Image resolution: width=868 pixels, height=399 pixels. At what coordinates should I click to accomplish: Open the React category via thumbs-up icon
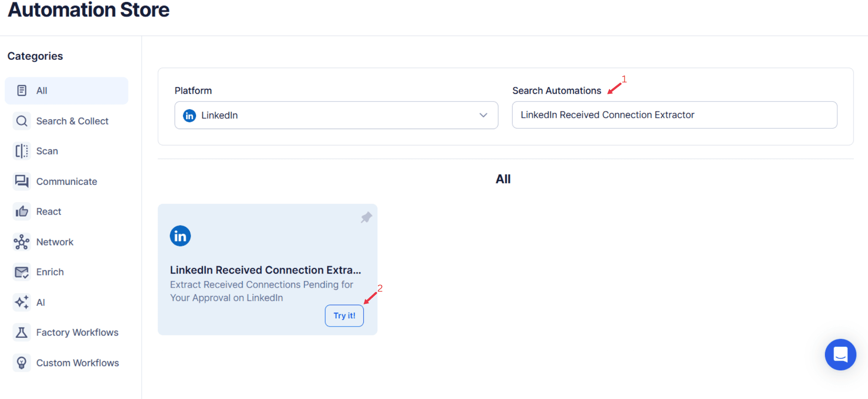pyautogui.click(x=21, y=211)
